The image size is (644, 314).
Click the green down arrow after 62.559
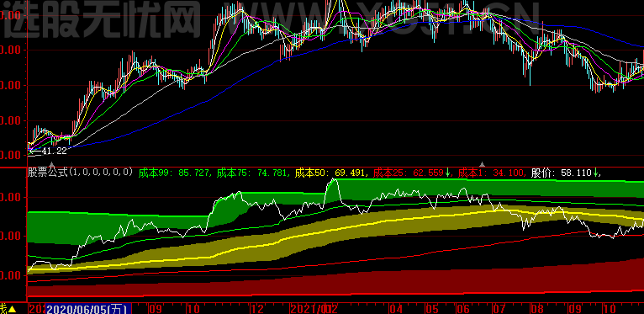click(x=447, y=173)
